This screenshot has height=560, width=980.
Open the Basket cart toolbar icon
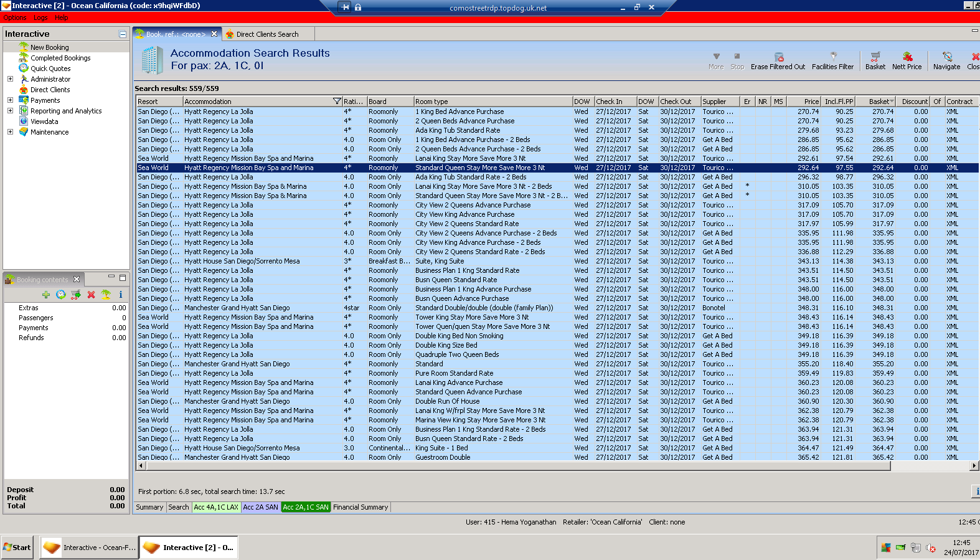[875, 56]
